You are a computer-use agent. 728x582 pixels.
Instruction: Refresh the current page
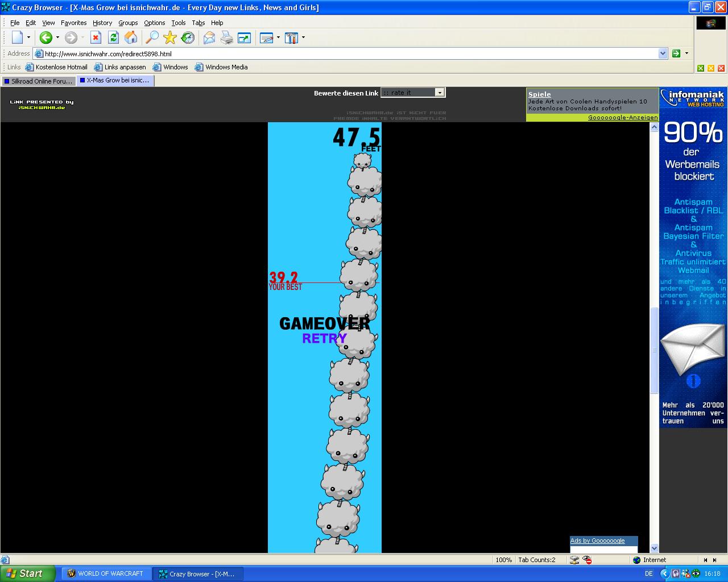tap(113, 38)
